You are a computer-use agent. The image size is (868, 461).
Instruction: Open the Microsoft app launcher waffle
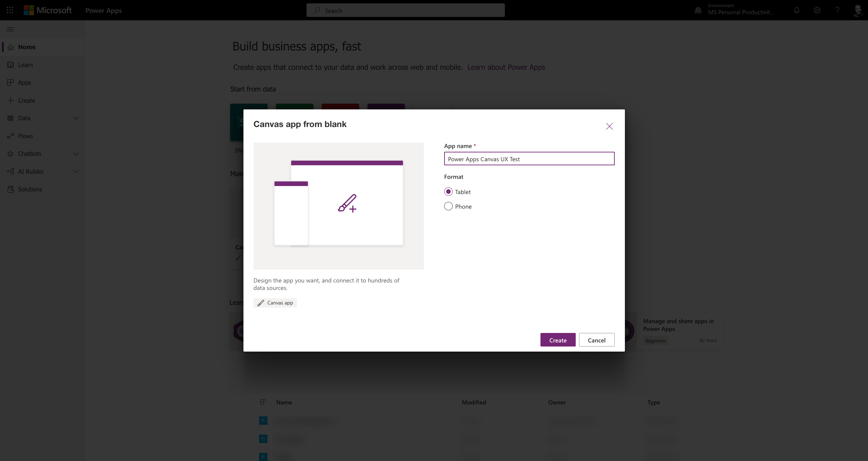click(10, 10)
